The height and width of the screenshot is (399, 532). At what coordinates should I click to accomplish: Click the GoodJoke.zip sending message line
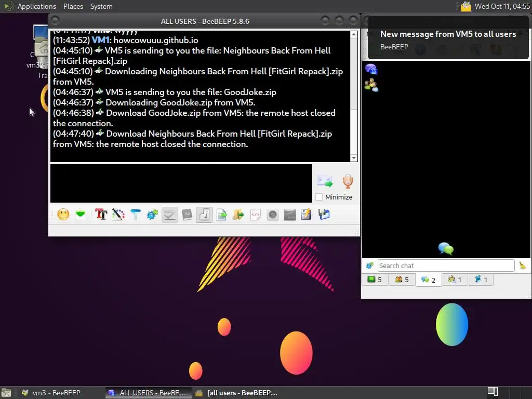click(165, 92)
